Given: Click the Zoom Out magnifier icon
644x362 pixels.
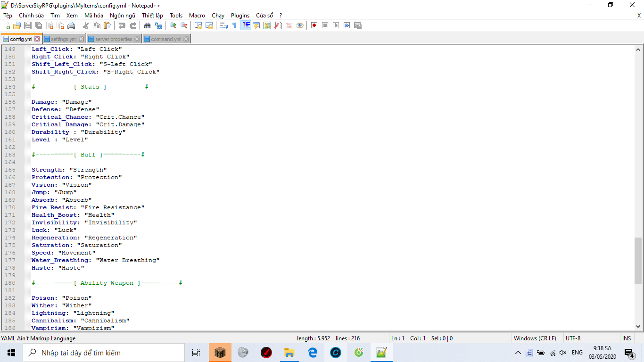Looking at the screenshot, I should 183,25.
